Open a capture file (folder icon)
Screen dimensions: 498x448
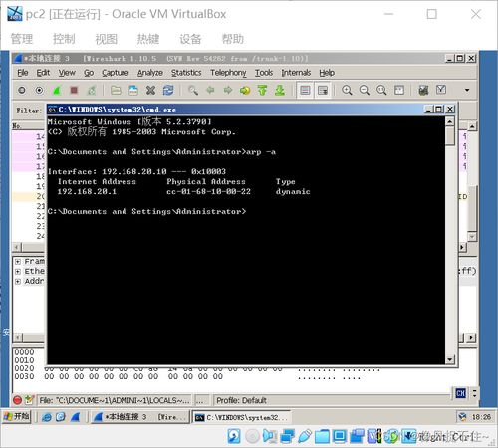pos(116,90)
